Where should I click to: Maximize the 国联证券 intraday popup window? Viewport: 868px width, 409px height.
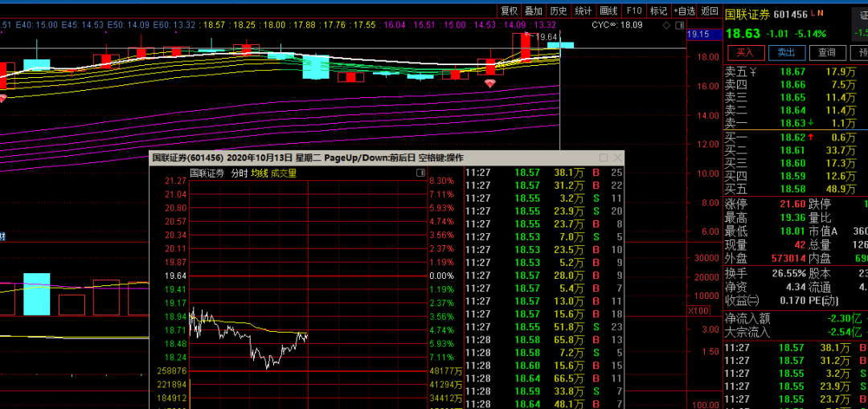604,157
